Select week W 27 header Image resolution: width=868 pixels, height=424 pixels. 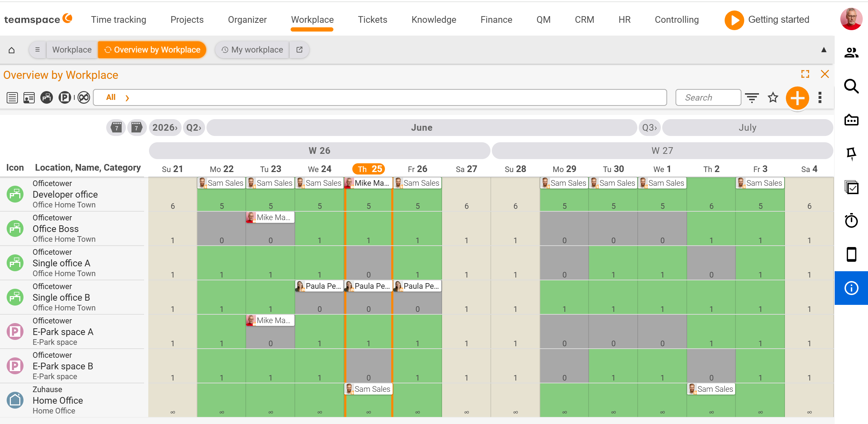662,151
